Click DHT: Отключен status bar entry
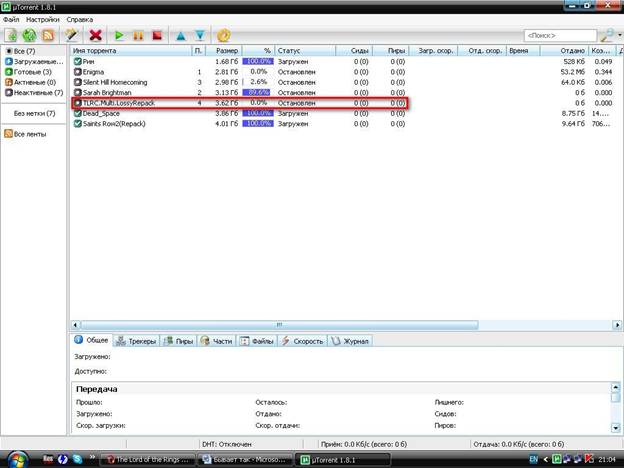Viewport: 624px width, 468px height. pos(227,444)
